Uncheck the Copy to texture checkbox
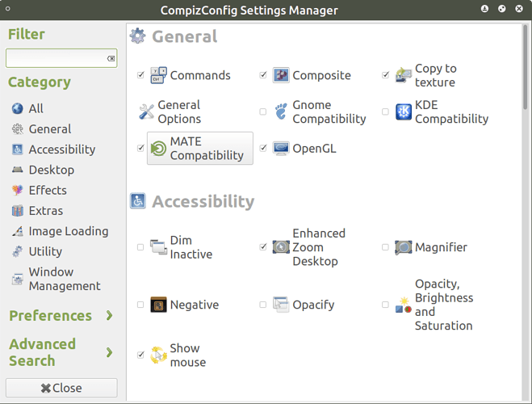The height and width of the screenshot is (404, 532). pyautogui.click(x=385, y=75)
